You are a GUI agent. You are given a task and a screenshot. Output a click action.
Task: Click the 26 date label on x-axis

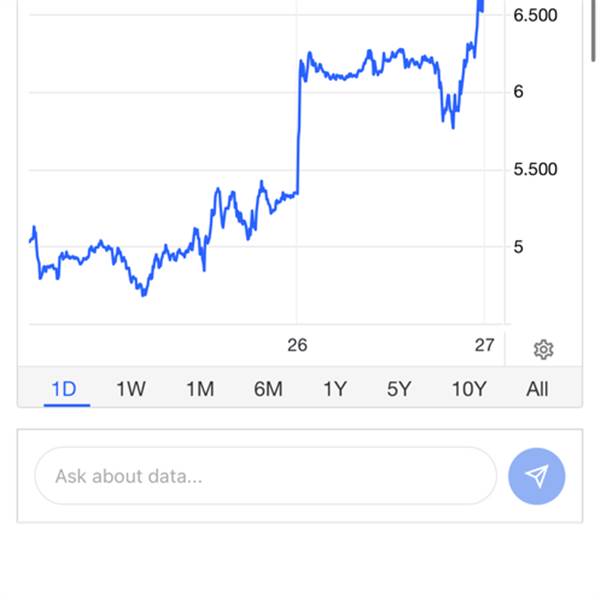pyautogui.click(x=297, y=345)
